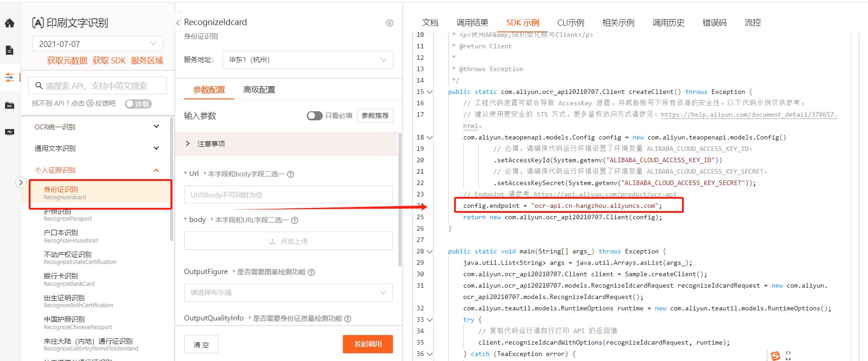Click the 点击上传 upload button
The image size is (868, 361).
point(289,241)
